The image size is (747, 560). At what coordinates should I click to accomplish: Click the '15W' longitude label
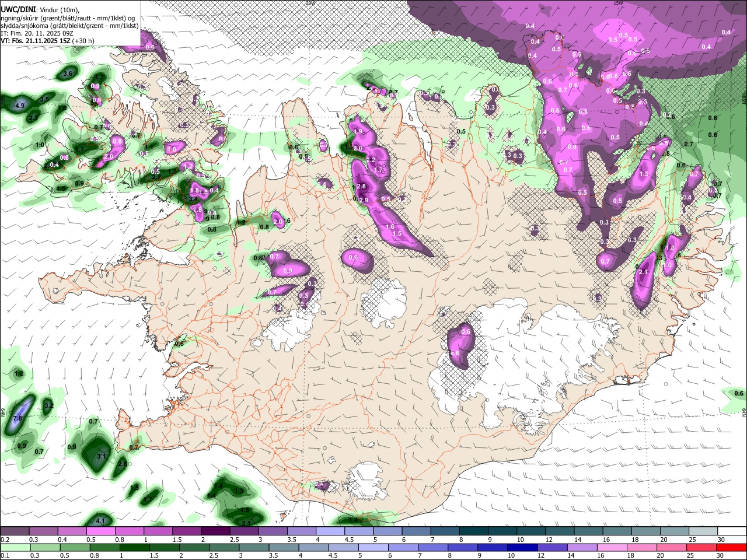coord(618,3)
